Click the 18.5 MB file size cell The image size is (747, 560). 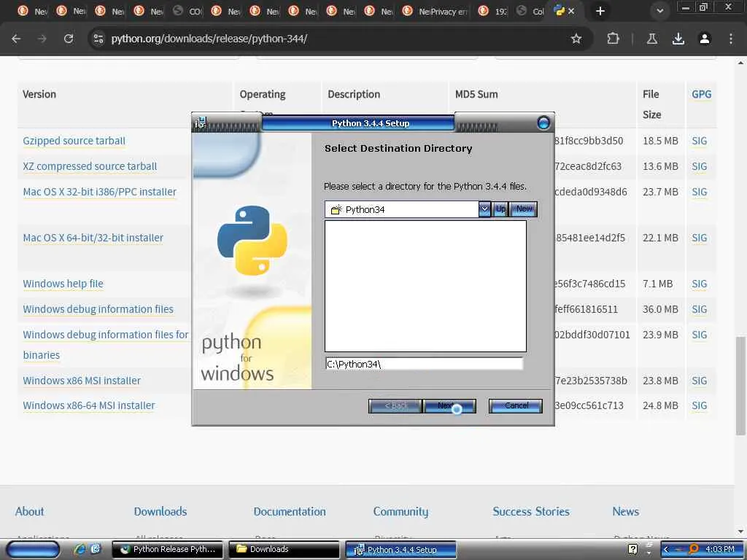coord(660,141)
